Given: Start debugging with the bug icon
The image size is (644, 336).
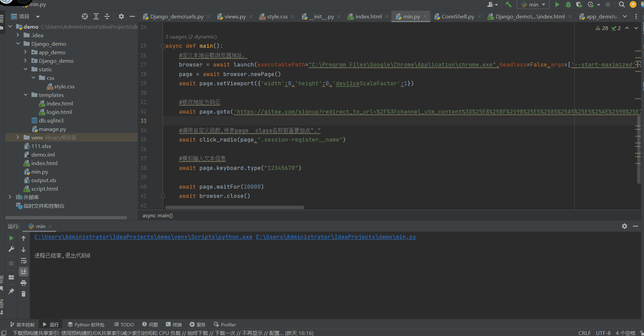Looking at the screenshot, I should (568, 4).
